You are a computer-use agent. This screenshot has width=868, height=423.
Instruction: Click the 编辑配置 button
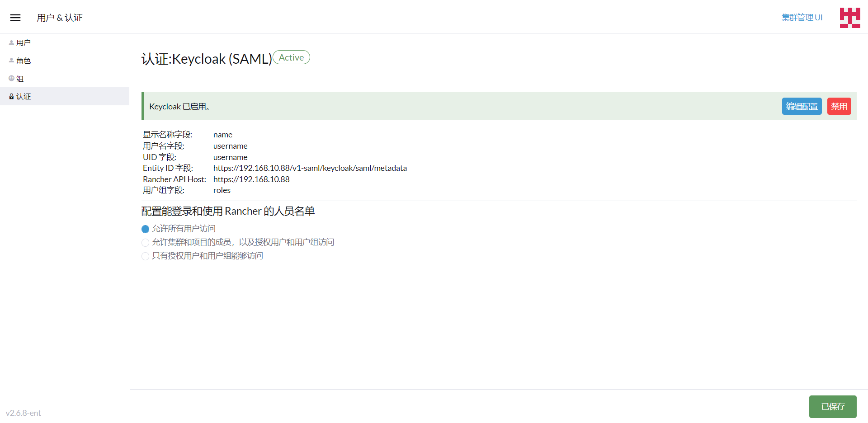point(801,106)
